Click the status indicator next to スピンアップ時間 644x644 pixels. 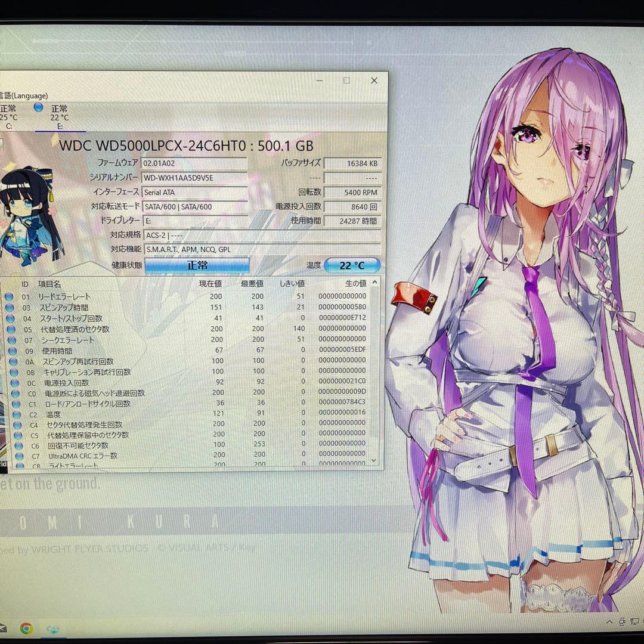coord(12,306)
